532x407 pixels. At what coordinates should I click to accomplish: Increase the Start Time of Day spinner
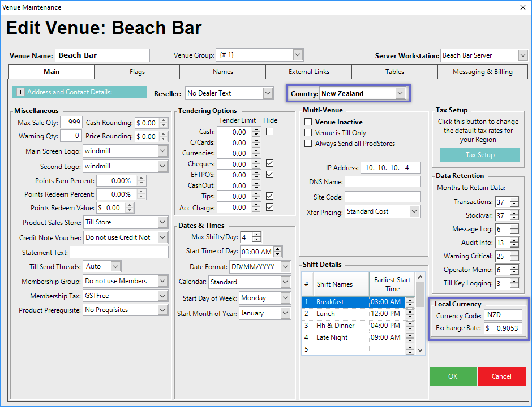(x=277, y=249)
